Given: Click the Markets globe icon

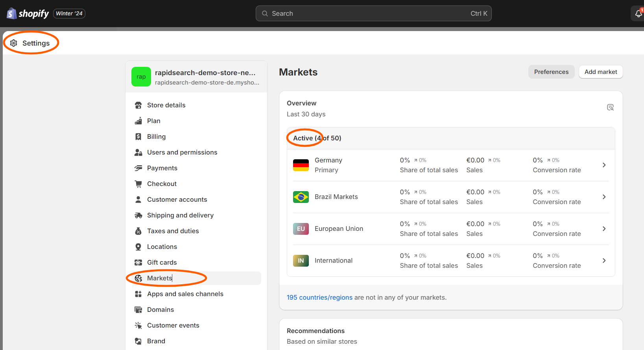Looking at the screenshot, I should click(138, 278).
